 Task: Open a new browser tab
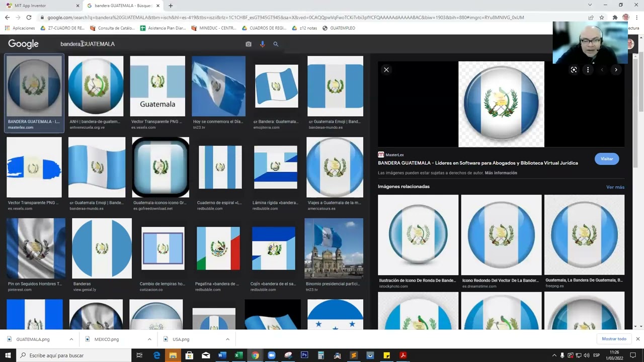point(171,6)
